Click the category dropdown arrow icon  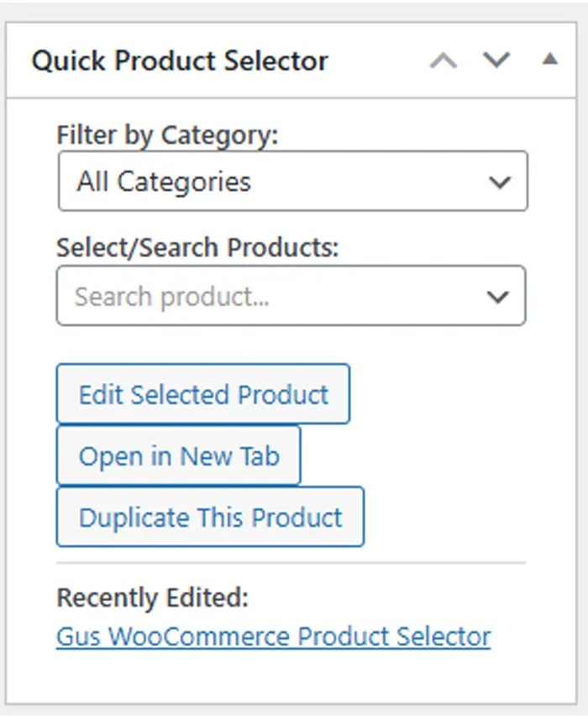coord(501,181)
